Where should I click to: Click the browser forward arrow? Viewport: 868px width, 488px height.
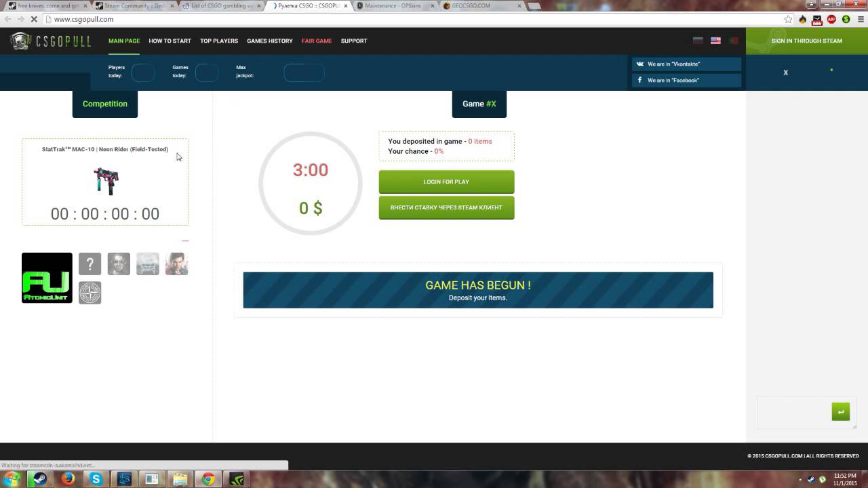pyautogui.click(x=20, y=19)
